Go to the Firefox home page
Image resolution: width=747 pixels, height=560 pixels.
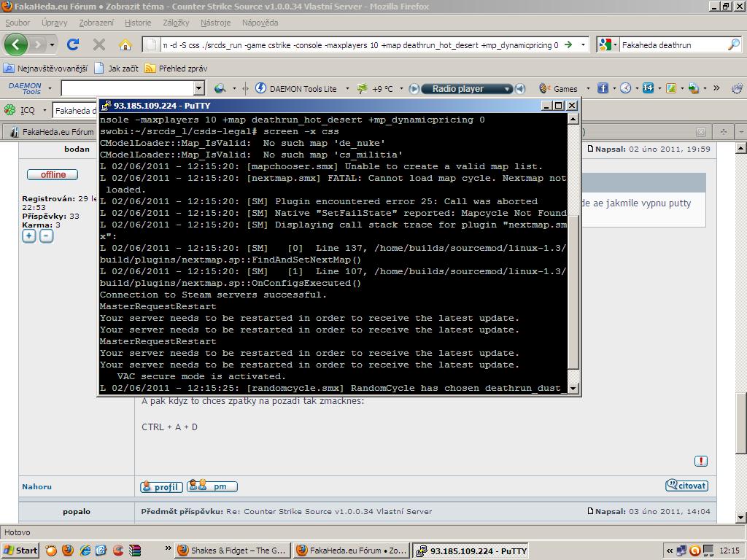pos(125,44)
